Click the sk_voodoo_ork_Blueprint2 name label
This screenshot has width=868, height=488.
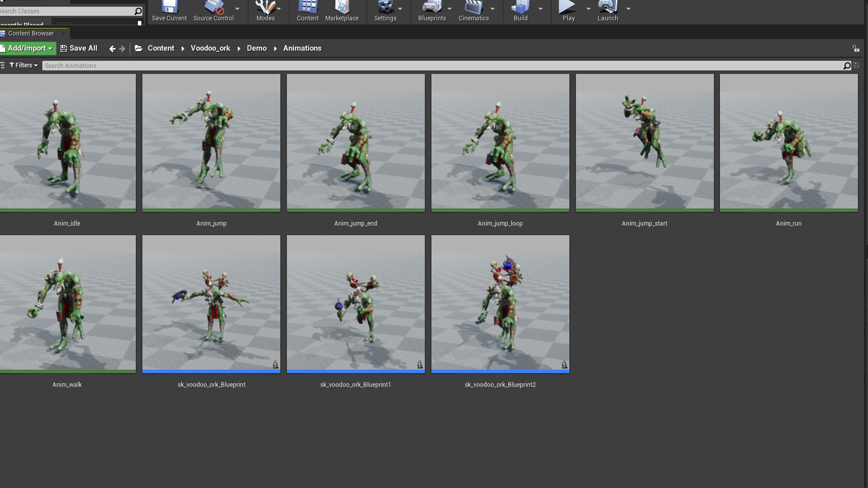pos(500,385)
